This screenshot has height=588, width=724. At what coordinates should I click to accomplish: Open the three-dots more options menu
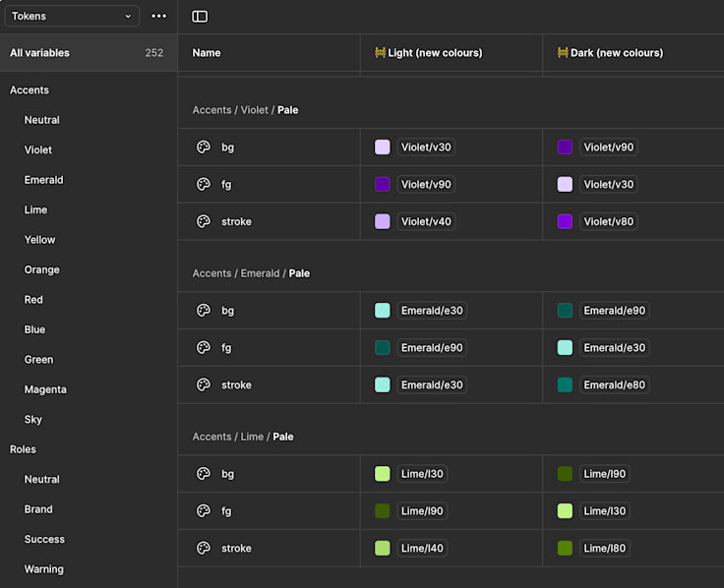pos(158,17)
